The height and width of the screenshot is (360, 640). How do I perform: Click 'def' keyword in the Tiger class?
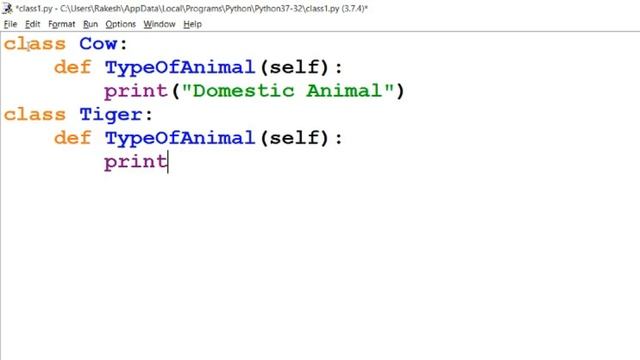click(x=73, y=138)
